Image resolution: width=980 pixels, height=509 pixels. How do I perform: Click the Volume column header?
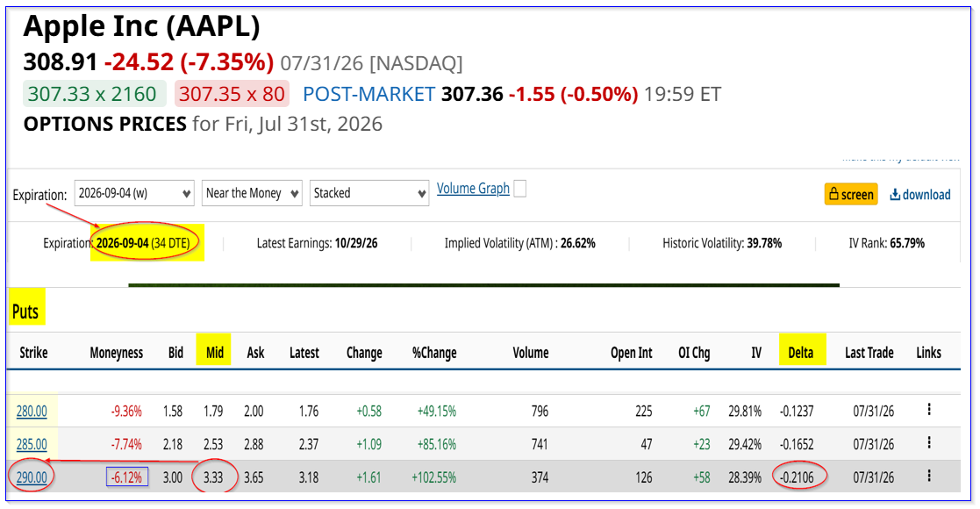531,353
